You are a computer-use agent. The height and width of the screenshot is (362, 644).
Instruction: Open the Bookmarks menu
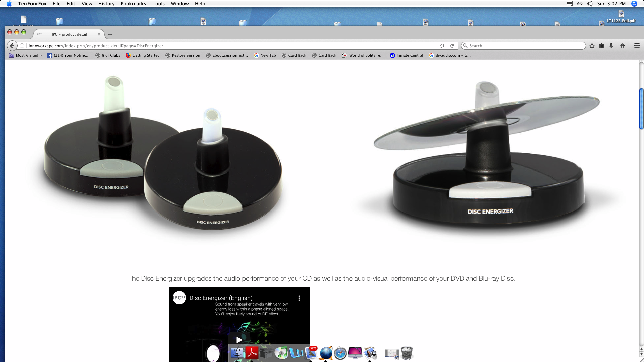pos(133,4)
